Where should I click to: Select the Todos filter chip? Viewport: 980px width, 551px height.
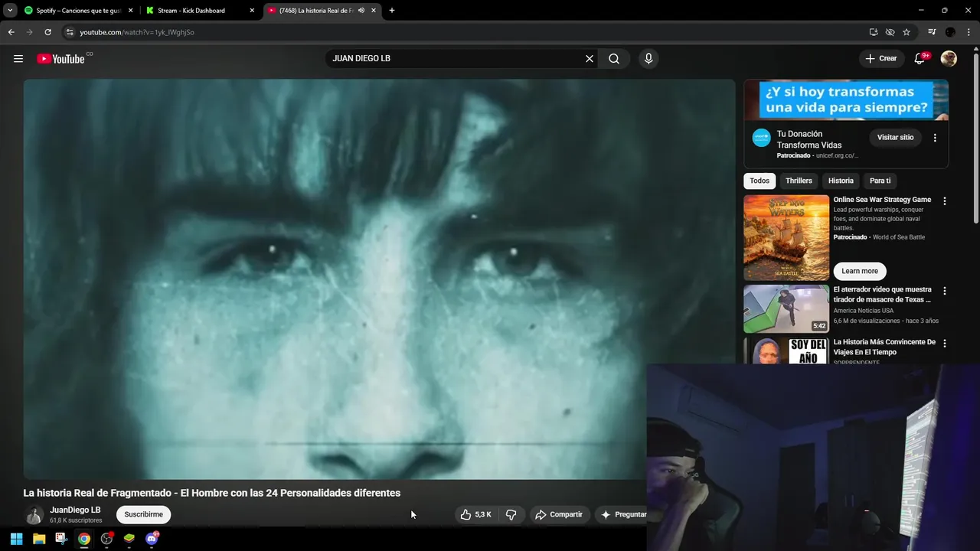point(759,181)
